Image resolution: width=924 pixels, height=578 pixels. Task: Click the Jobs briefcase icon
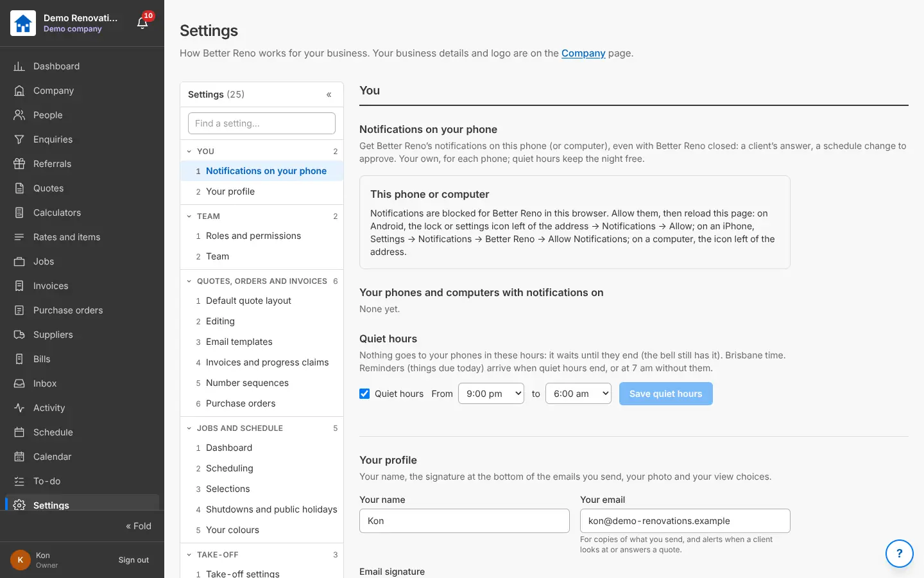[19, 261]
